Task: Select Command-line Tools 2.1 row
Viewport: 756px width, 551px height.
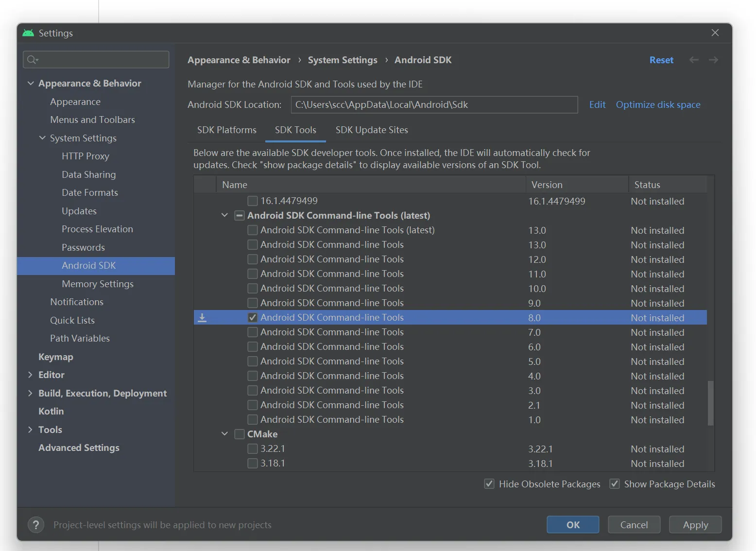Action: 450,405
